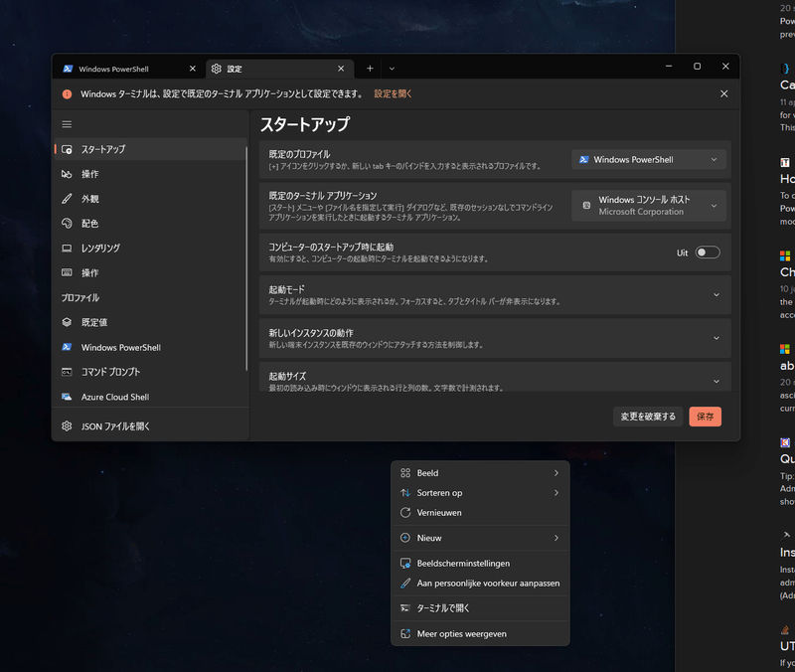Image resolution: width=795 pixels, height=672 pixels.
Task: Open 配色 color scheme settings
Action: (x=151, y=223)
